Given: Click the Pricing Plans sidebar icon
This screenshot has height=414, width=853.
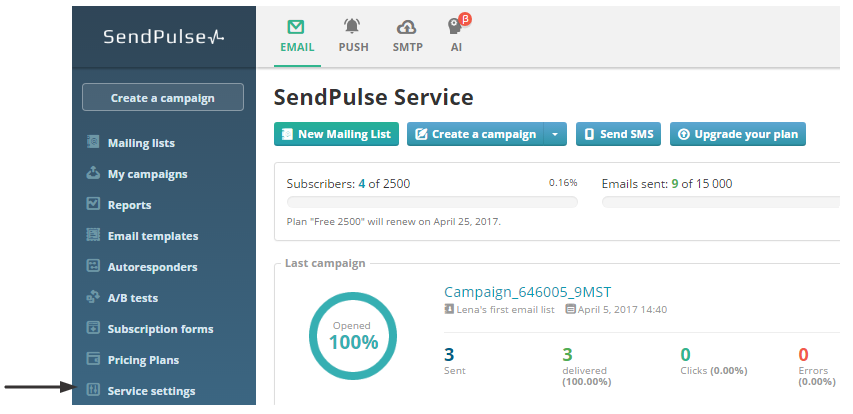Looking at the screenshot, I should click(93, 359).
